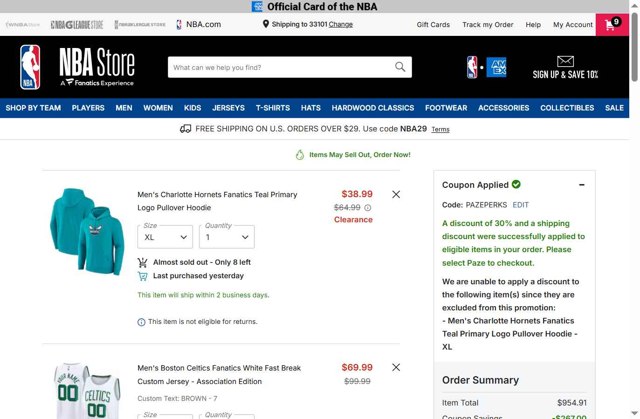Screen dimensions: 640x419
Task: Open the Quantity dropdown for the hoodie
Action: 227,237
